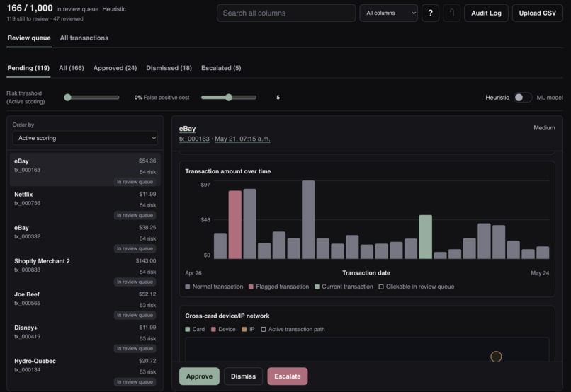Viewport: 571px width, 392px height.
Task: Select the Escalated (5) filter tab
Action: point(221,68)
